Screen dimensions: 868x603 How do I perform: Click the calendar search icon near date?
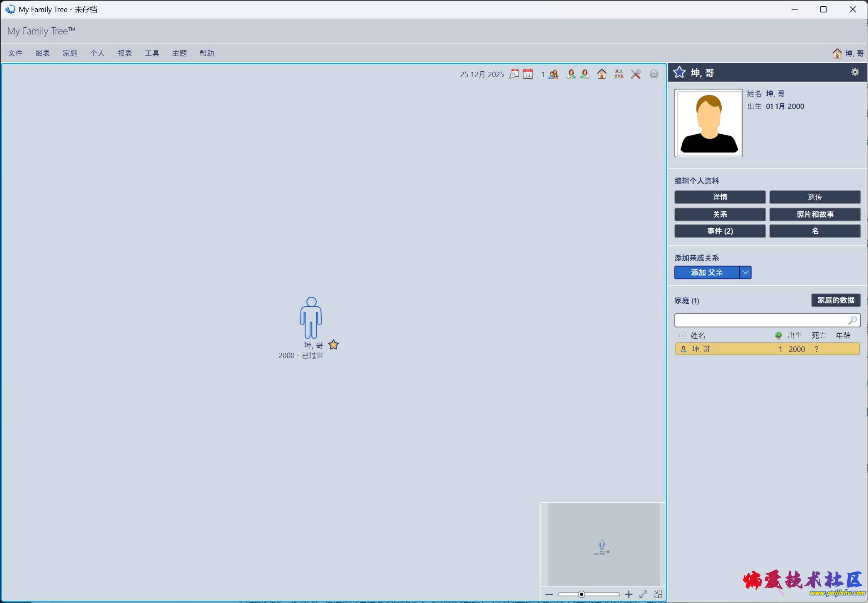point(514,74)
